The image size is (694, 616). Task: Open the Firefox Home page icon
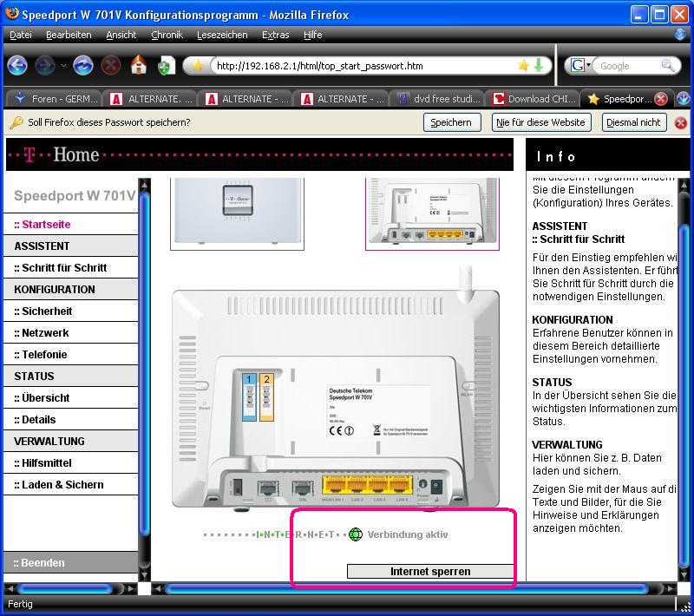point(138,65)
